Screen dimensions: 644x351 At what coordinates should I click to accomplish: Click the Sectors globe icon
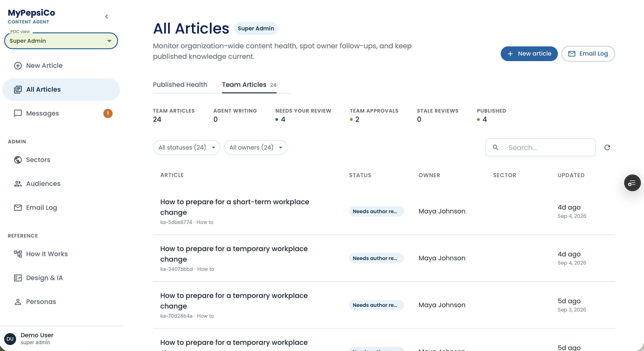tap(18, 160)
